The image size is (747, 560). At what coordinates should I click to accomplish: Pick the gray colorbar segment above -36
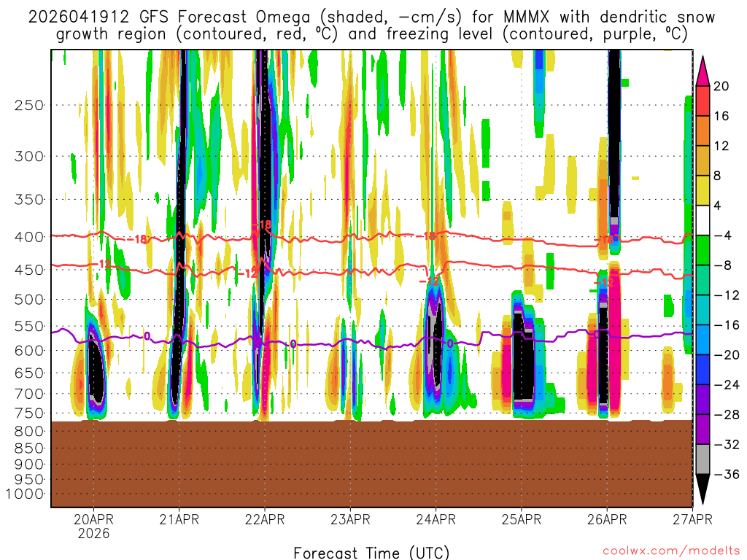click(x=703, y=459)
